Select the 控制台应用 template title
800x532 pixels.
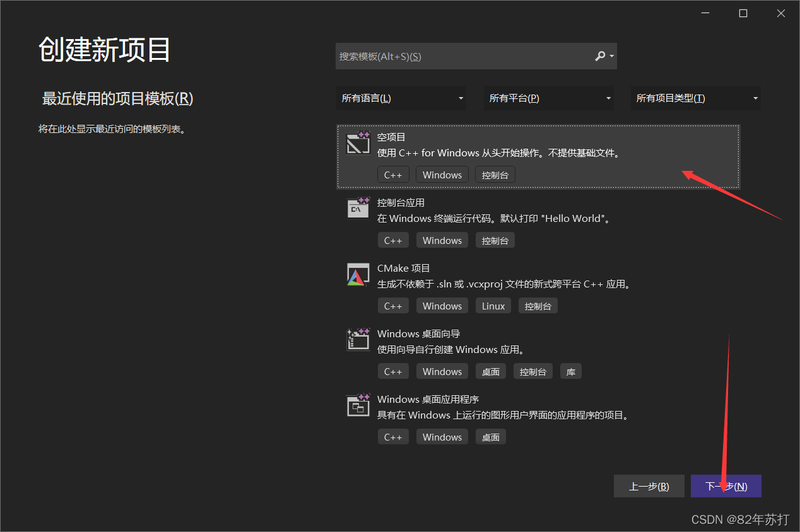[x=401, y=202]
